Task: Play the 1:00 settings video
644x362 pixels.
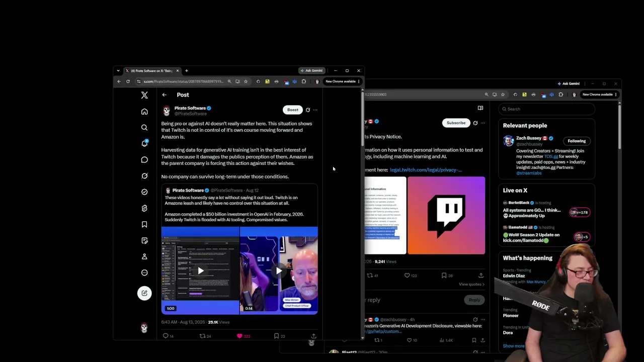Action: coord(200,271)
